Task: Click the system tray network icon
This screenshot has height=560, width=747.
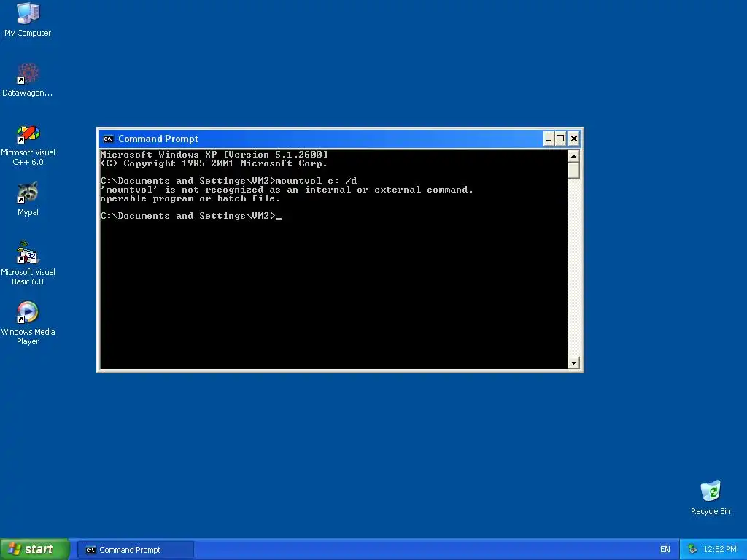Action: pos(693,550)
